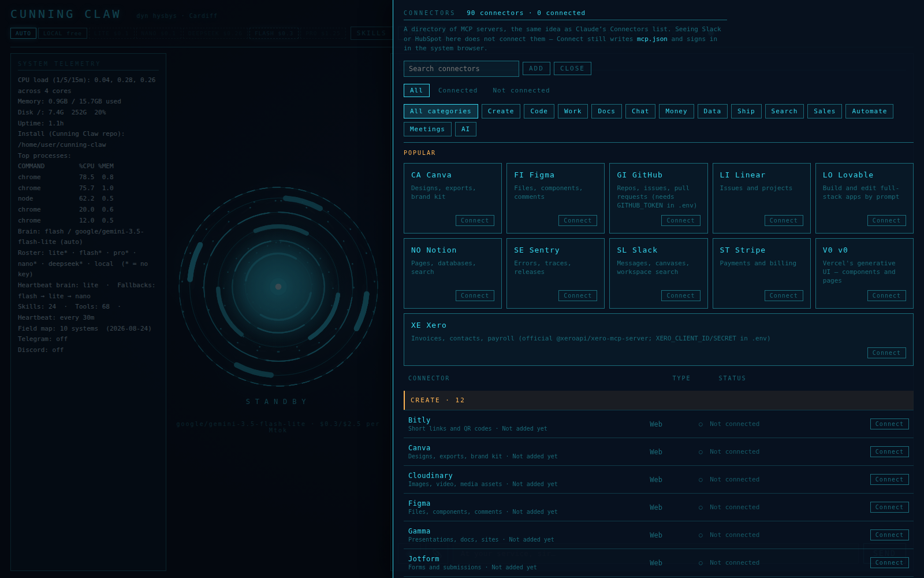The width and height of the screenshot is (924, 578).
Task: Click the TYPE column header
Action: [x=681, y=379]
